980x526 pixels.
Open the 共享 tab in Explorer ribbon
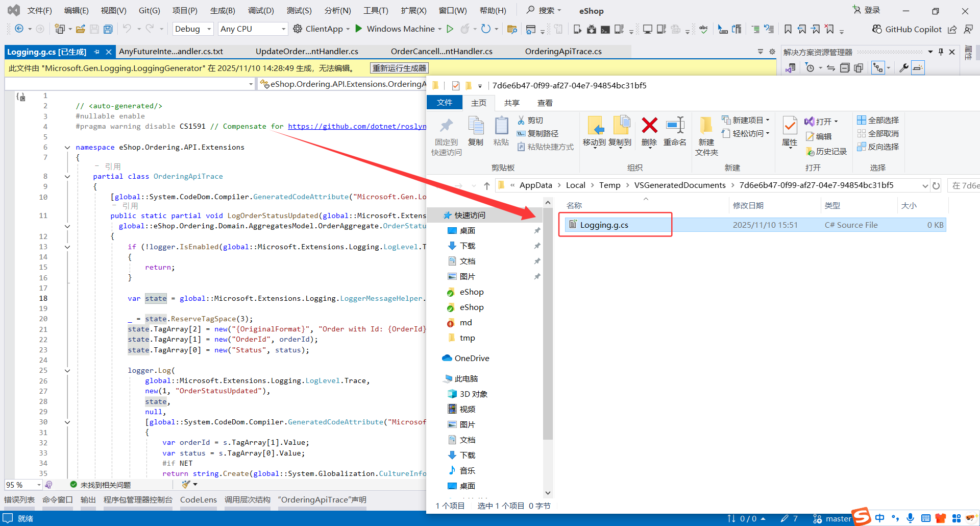click(511, 103)
